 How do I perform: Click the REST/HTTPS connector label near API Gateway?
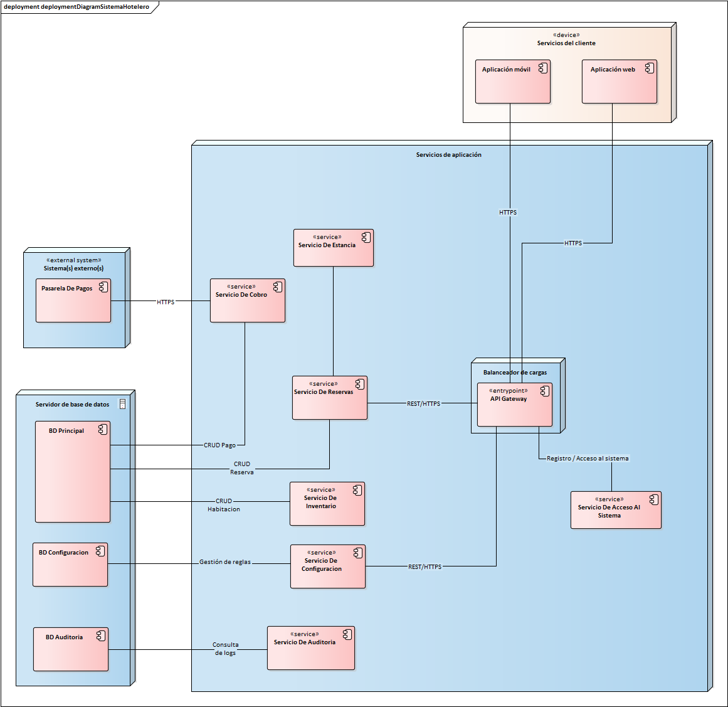click(x=423, y=405)
